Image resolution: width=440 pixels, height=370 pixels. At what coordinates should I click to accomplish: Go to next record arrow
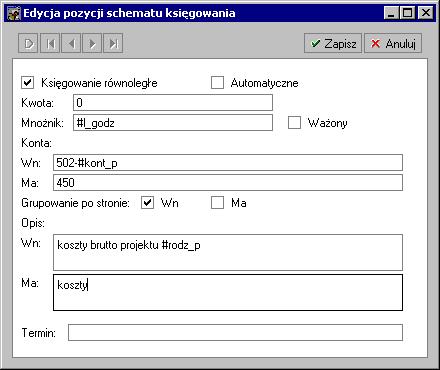click(92, 43)
